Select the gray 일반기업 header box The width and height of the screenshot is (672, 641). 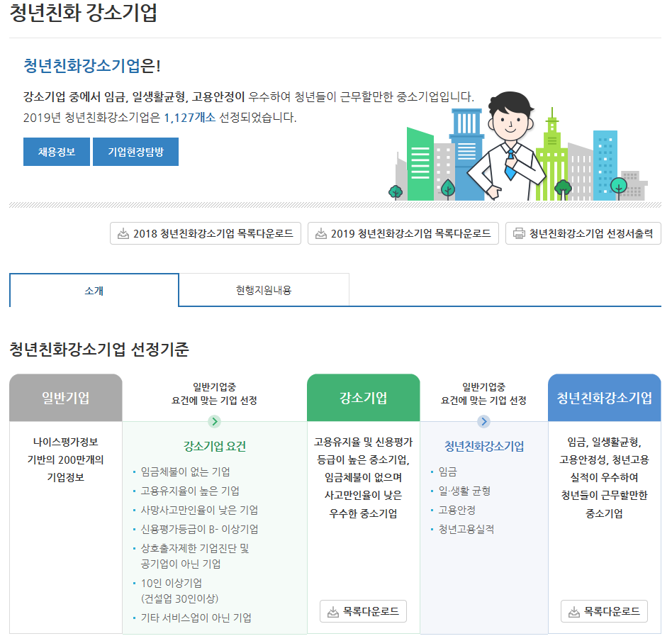coord(66,398)
